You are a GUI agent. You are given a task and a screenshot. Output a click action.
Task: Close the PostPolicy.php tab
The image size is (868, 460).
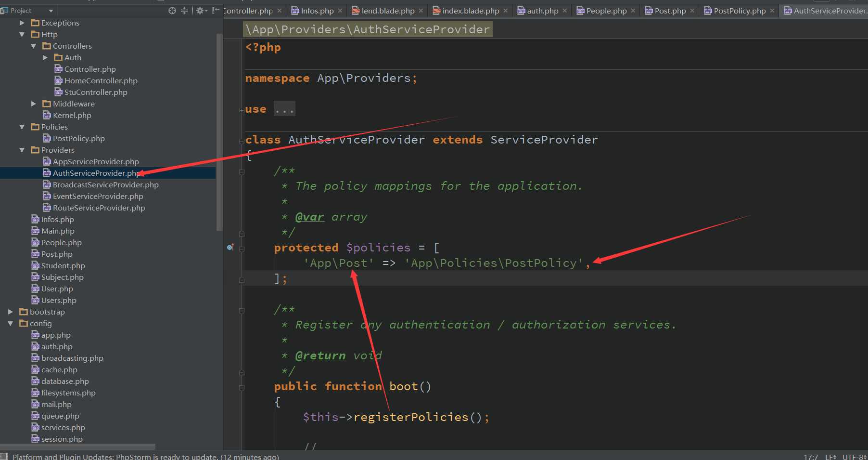[772, 11]
